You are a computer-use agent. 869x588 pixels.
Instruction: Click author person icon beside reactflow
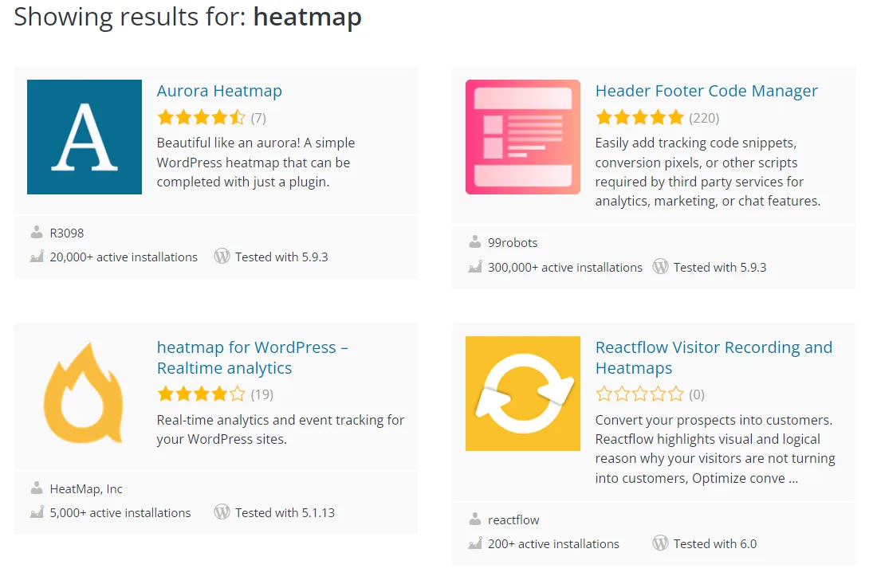pyautogui.click(x=475, y=519)
